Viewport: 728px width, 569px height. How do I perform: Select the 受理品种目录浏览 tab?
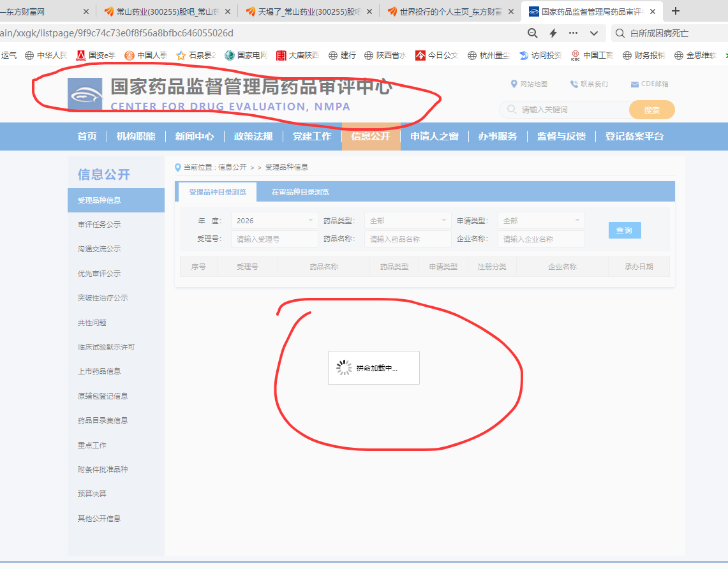(218, 192)
